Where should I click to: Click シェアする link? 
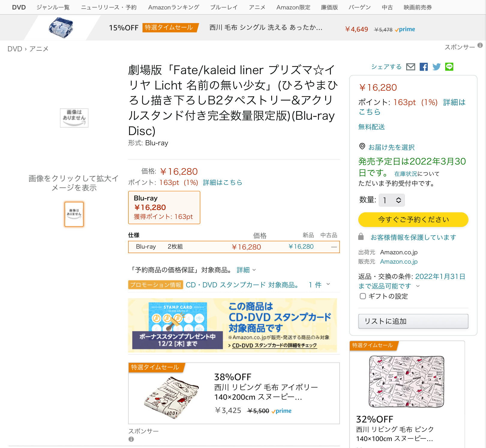[x=386, y=67]
